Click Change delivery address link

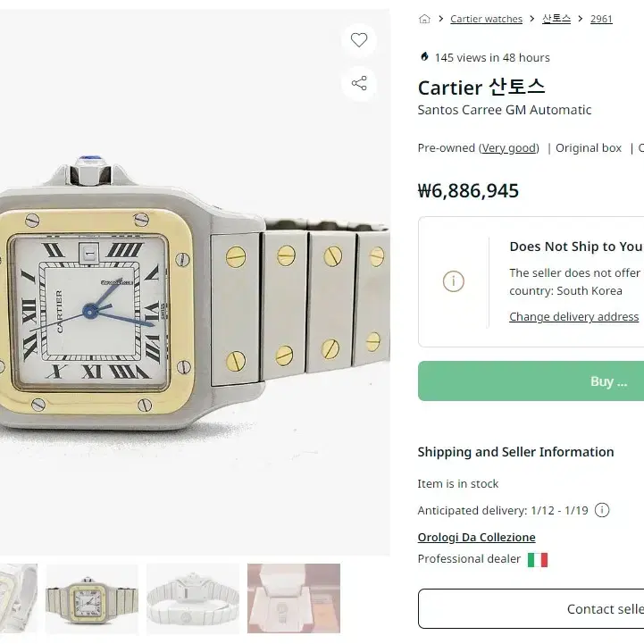[x=573, y=317]
